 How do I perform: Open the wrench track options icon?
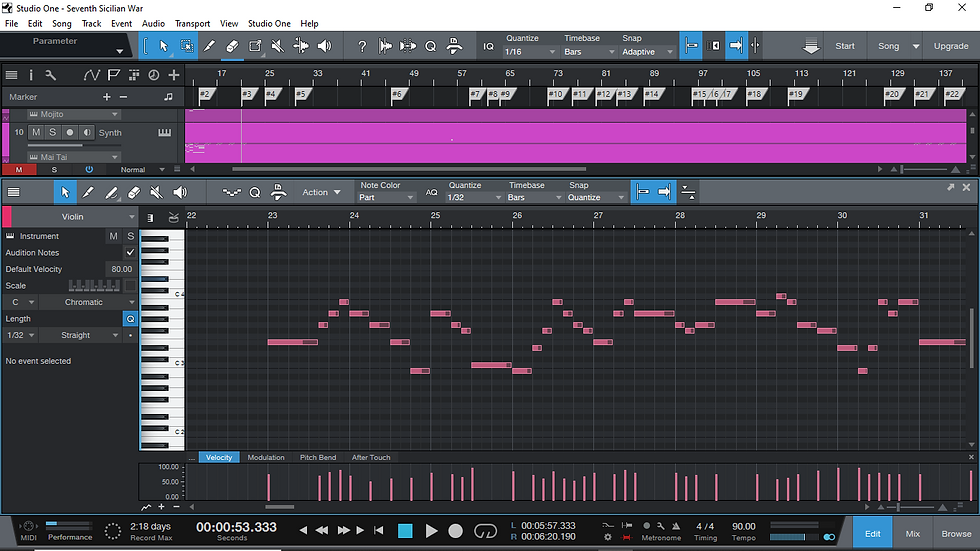coord(51,75)
